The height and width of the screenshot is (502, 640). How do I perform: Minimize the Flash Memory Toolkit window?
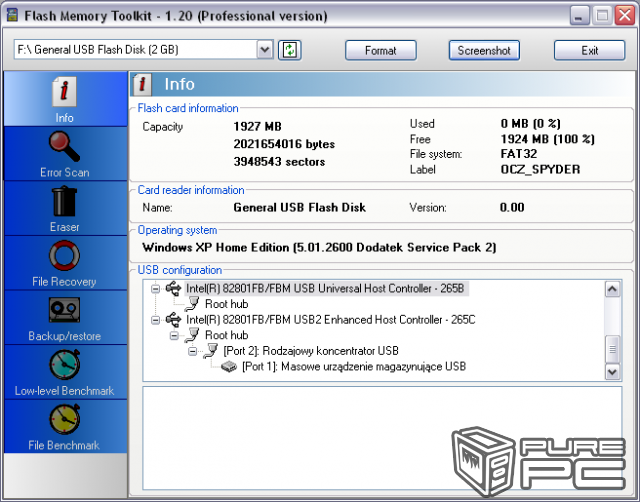click(579, 16)
